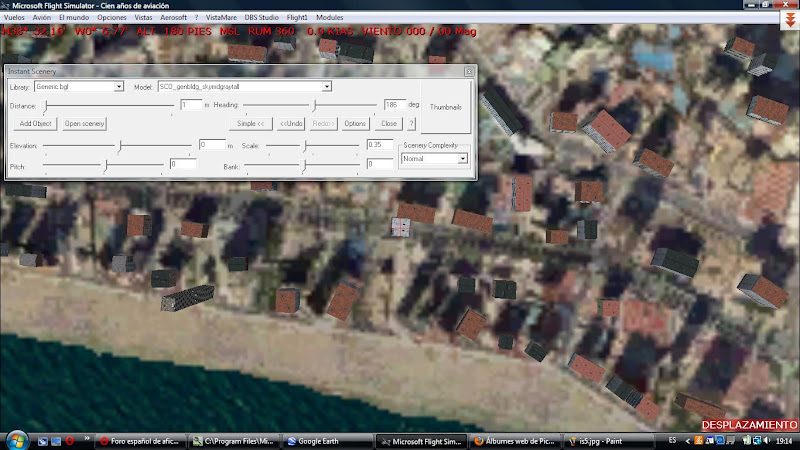Click the ES language indicator in tray
The image size is (800, 450).
point(672,440)
